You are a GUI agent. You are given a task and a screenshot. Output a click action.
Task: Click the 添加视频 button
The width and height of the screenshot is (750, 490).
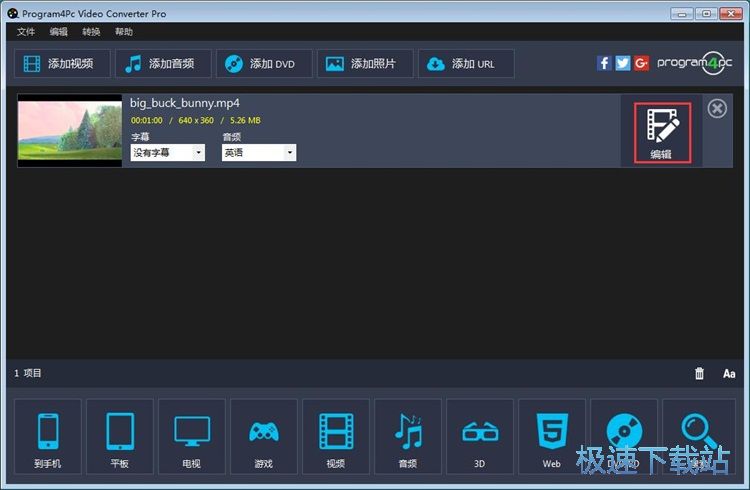pos(62,64)
